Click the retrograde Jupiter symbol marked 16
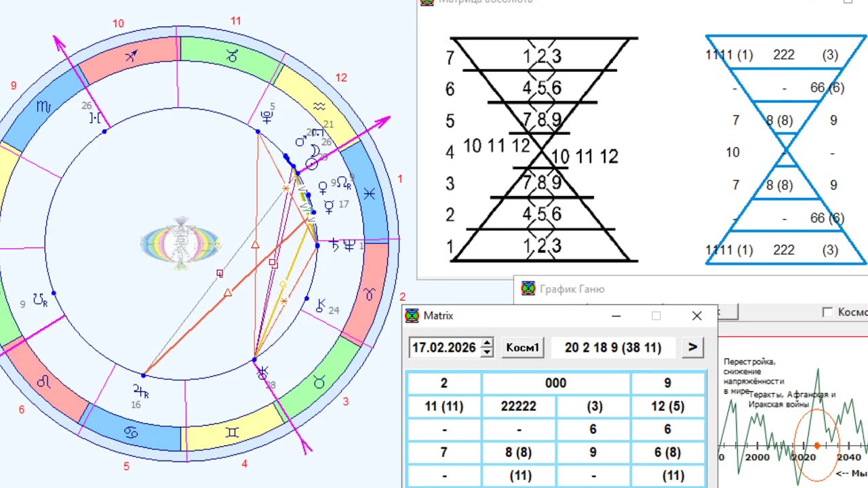 (140, 390)
